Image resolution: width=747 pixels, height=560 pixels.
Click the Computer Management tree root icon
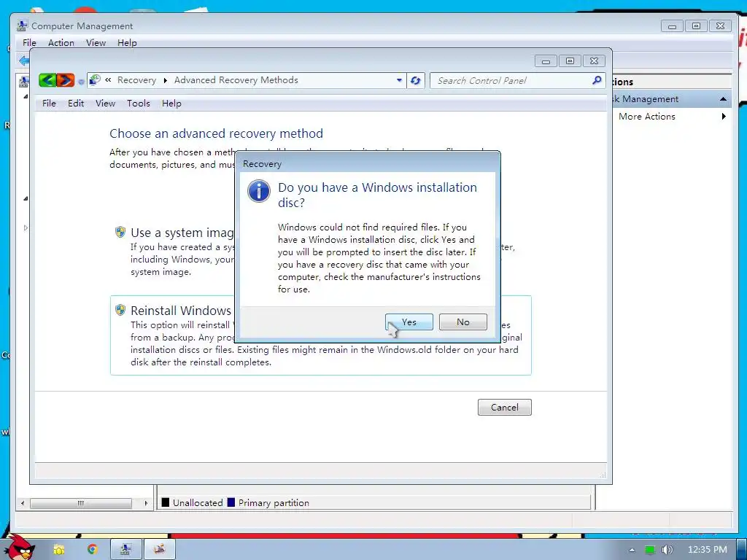click(23, 82)
